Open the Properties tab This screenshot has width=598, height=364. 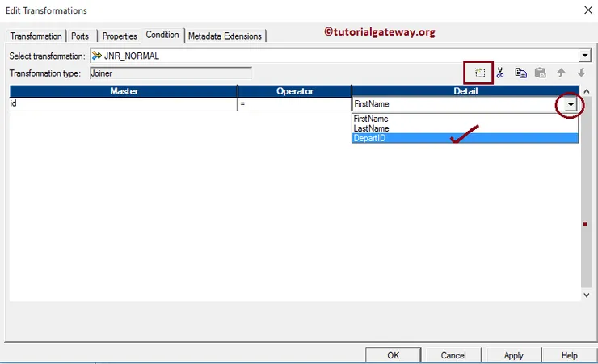pyautogui.click(x=120, y=36)
